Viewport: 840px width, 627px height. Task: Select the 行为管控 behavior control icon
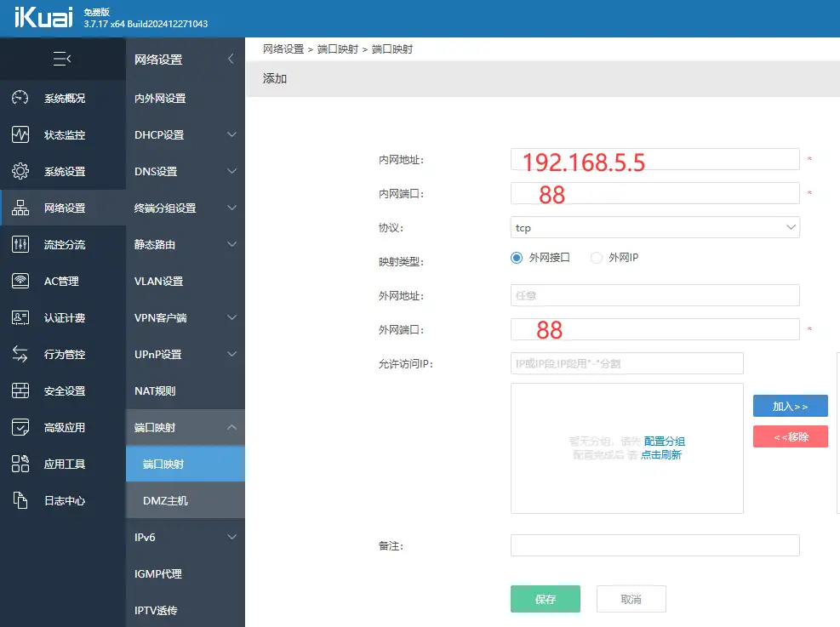point(20,354)
